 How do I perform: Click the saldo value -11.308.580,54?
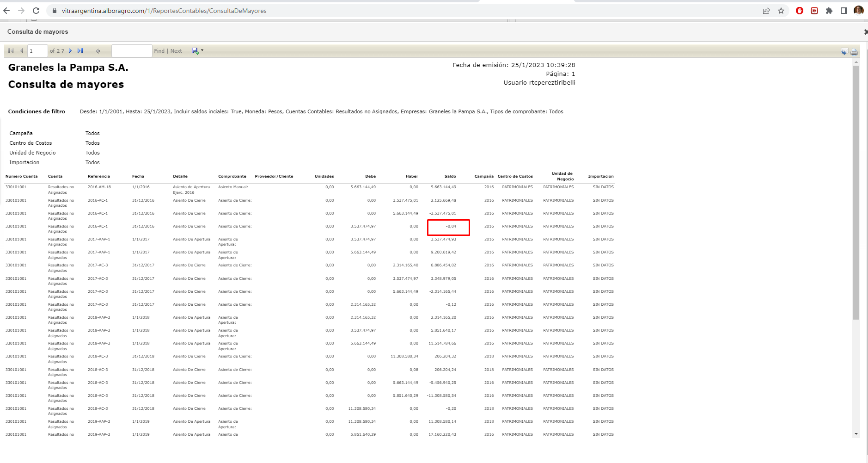pyautogui.click(x=441, y=396)
